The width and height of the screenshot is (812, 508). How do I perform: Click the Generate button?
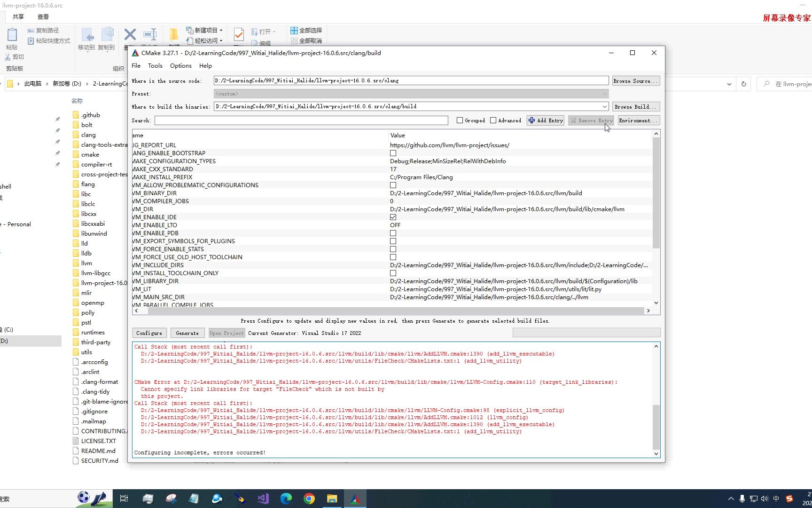pyautogui.click(x=187, y=333)
